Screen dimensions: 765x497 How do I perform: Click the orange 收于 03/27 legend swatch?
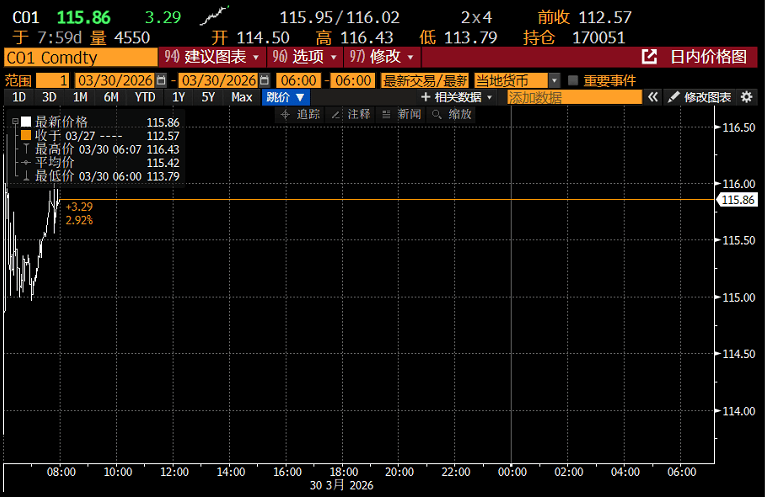pyautogui.click(x=26, y=135)
